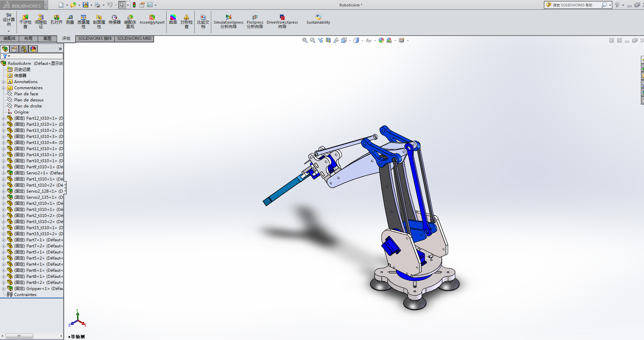Launch the DriveWorksXpress wizard
The image size is (644, 340).
(x=282, y=21)
